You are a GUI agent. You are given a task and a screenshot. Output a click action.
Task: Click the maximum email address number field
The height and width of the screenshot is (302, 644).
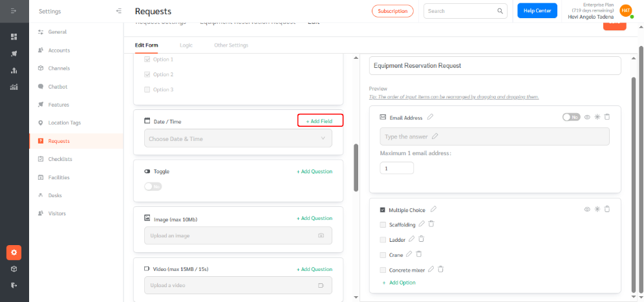tap(397, 168)
